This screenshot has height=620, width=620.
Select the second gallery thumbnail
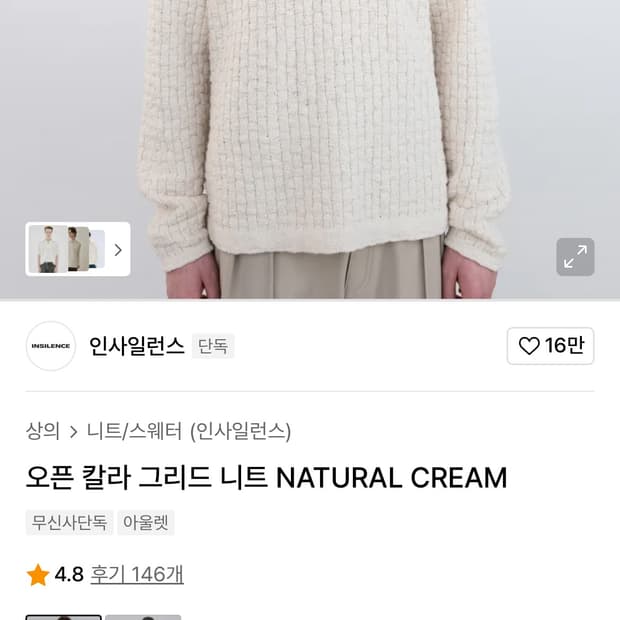click(x=77, y=249)
